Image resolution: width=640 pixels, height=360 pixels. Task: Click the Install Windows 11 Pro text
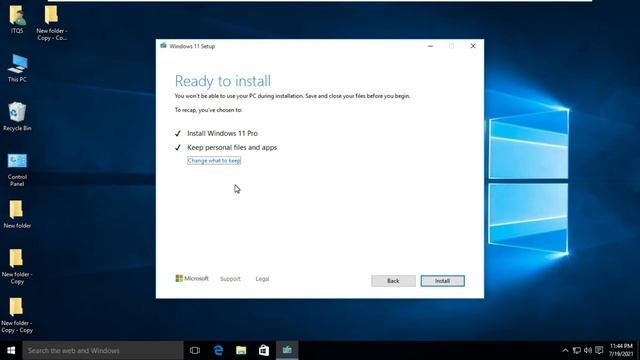[222, 133]
